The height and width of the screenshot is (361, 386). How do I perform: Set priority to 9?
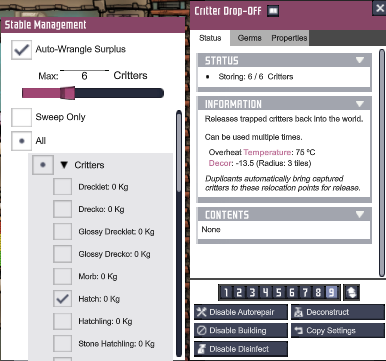(x=331, y=293)
